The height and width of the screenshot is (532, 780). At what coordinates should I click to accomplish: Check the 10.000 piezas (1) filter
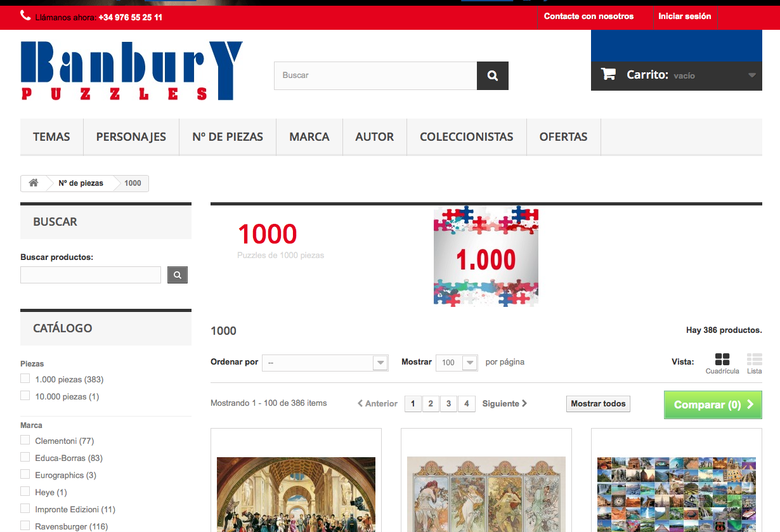click(x=25, y=396)
